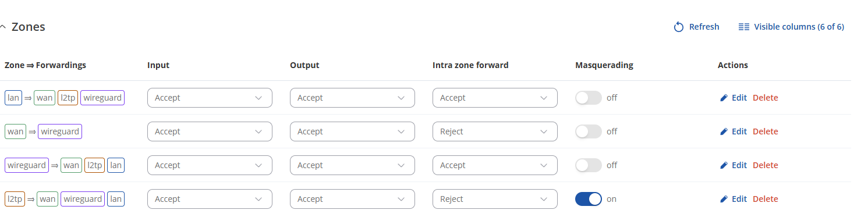
Task: Delete the l2tp zone
Action: pos(765,199)
